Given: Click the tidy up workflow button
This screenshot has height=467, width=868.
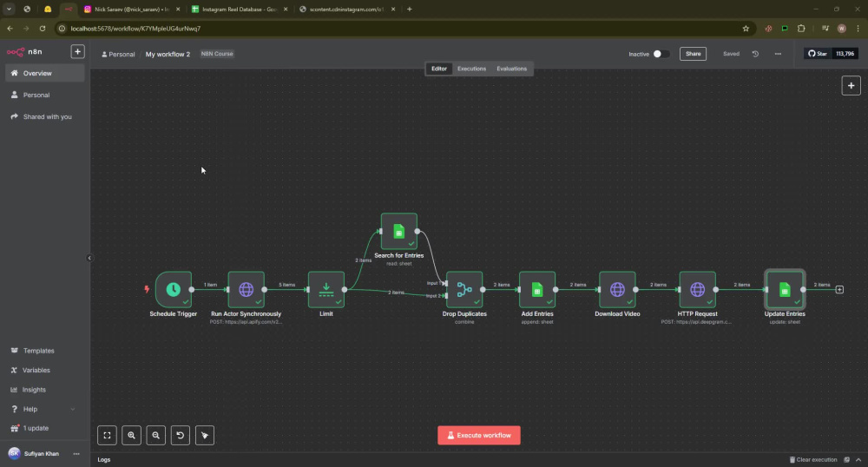Looking at the screenshot, I should coord(204,436).
